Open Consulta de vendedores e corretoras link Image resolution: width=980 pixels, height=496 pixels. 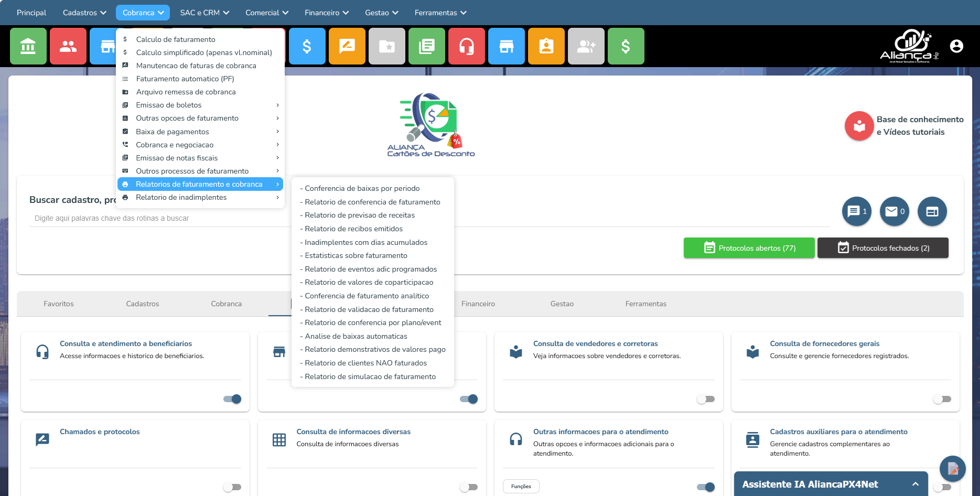595,343
